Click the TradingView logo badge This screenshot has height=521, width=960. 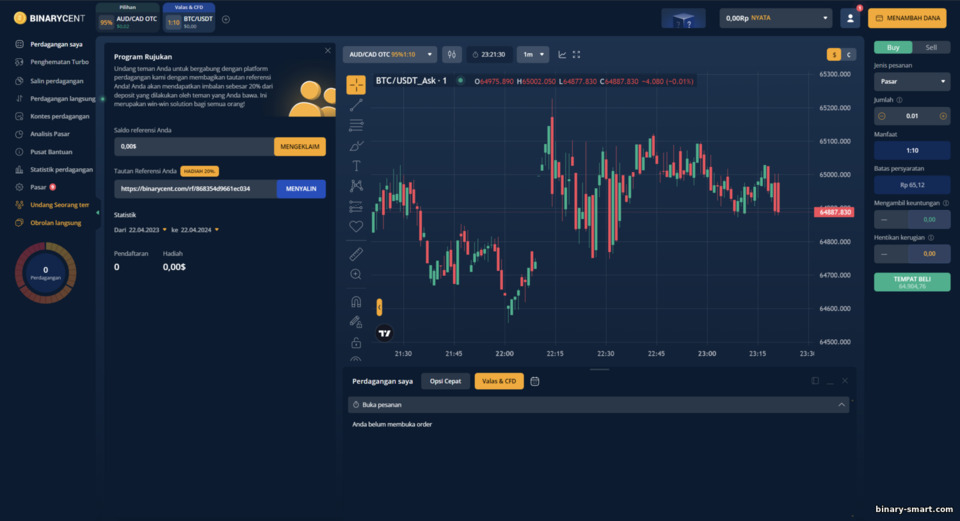384,334
